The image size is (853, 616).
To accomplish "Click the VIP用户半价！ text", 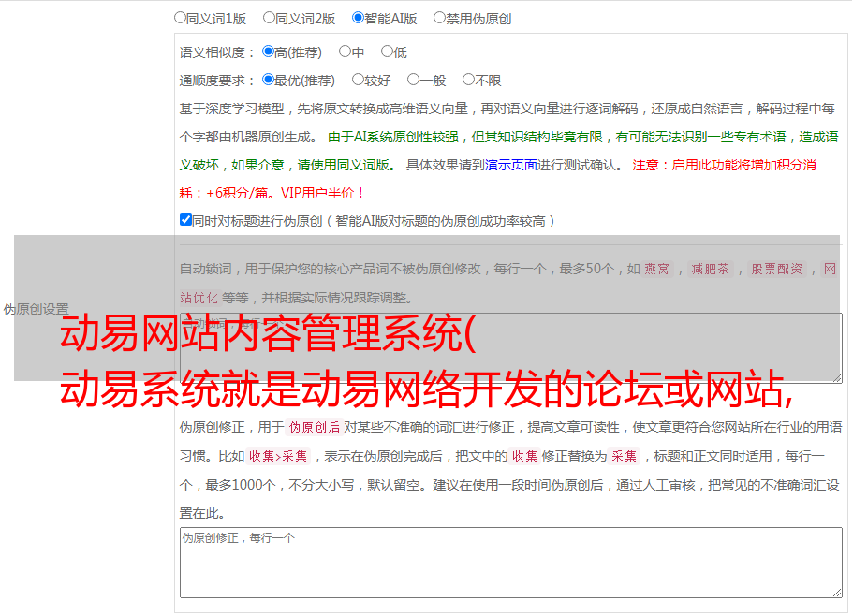I will pos(323,193).
